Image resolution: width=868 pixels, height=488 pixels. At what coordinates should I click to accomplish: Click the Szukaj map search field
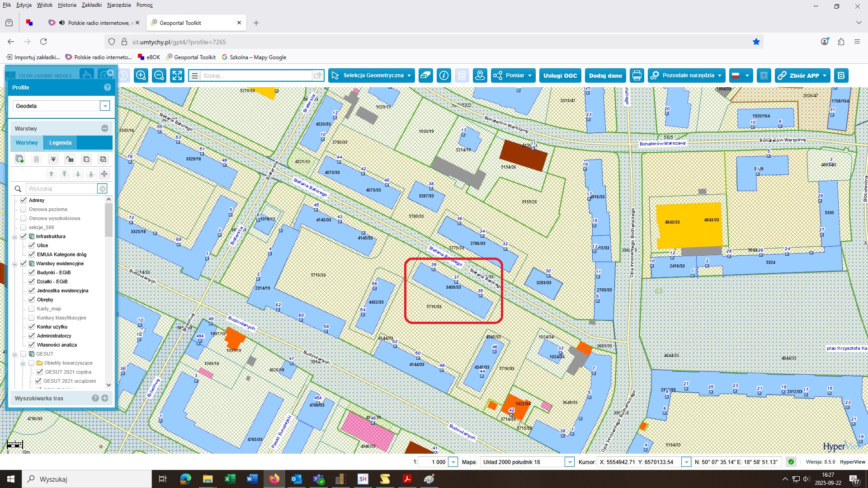(256, 75)
